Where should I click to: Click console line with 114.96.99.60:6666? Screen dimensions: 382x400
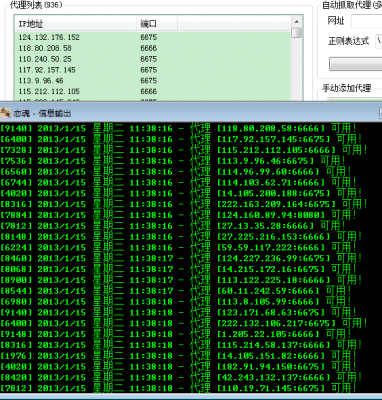176,172
